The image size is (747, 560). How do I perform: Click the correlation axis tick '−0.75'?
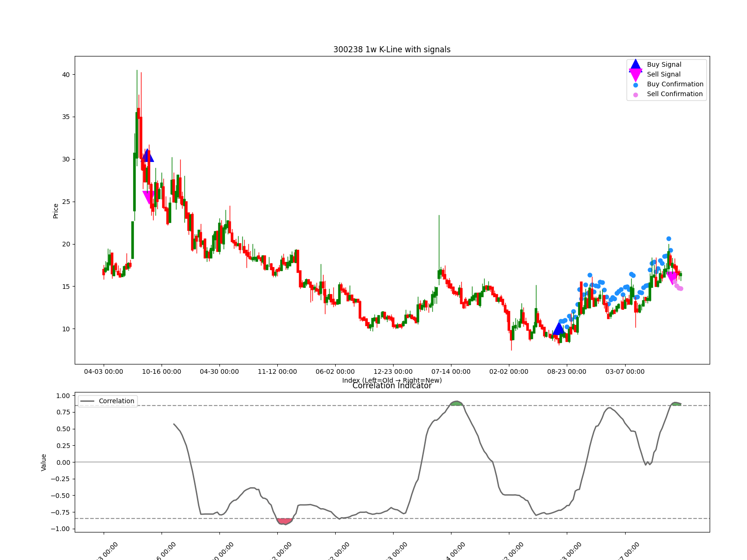click(60, 512)
